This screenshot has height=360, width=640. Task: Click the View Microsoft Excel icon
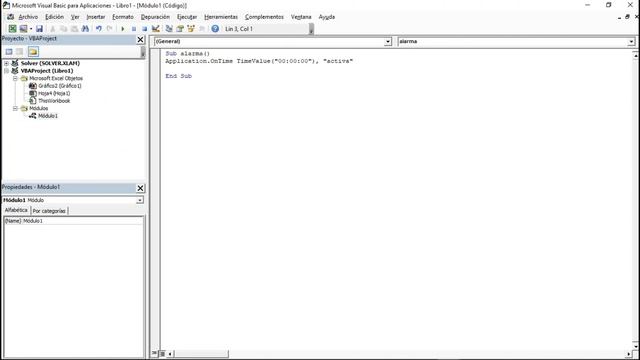[13, 29]
